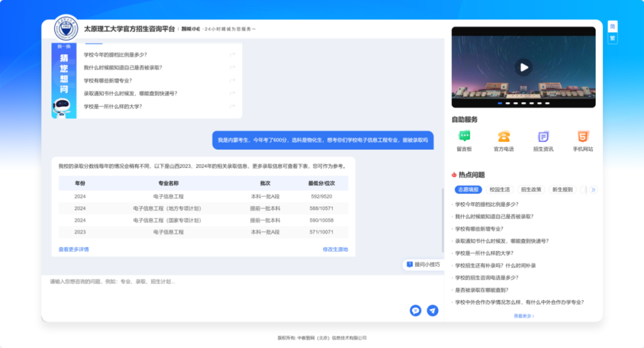
Task: Open the 提问小技巧 tips button
Action: 423,264
